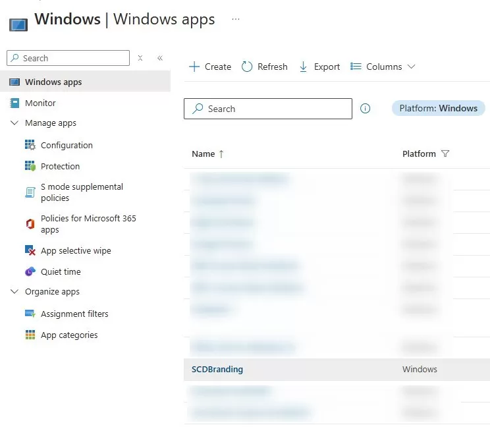Click the Platform column filter icon
This screenshot has height=448, width=490.
click(445, 154)
